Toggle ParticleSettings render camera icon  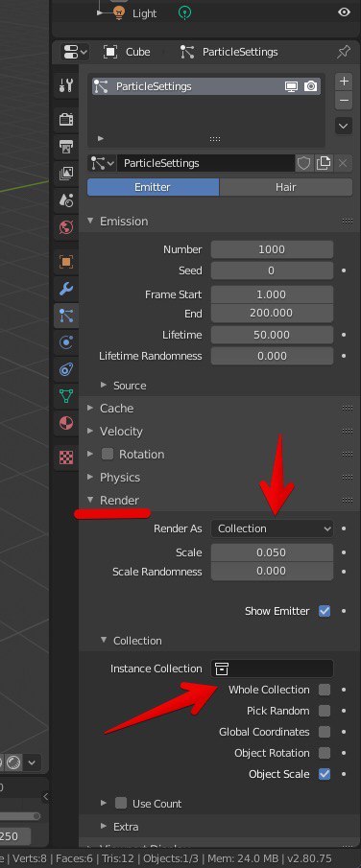(x=310, y=86)
